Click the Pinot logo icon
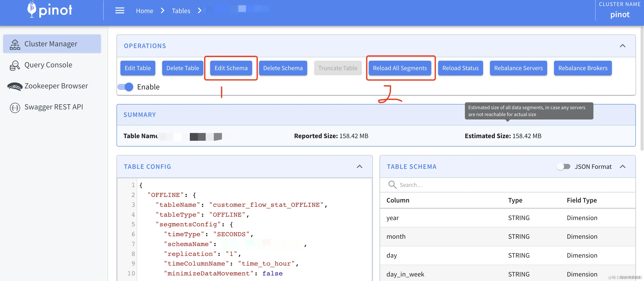This screenshot has height=281, width=644. pos(32,9)
